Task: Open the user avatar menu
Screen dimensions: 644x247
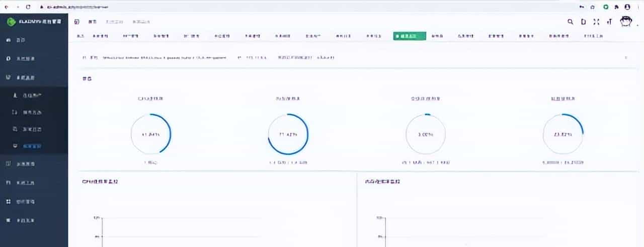Action: (x=626, y=22)
